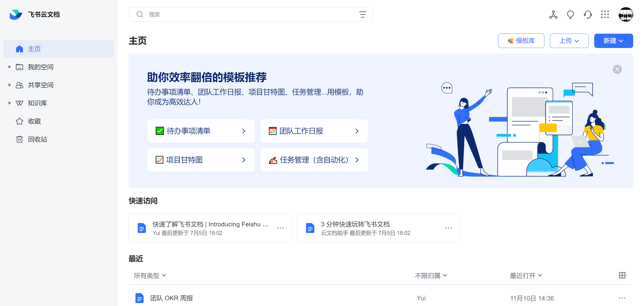The image size is (644, 306).
Task: Open 回收站 in sidebar
Action: click(x=37, y=139)
